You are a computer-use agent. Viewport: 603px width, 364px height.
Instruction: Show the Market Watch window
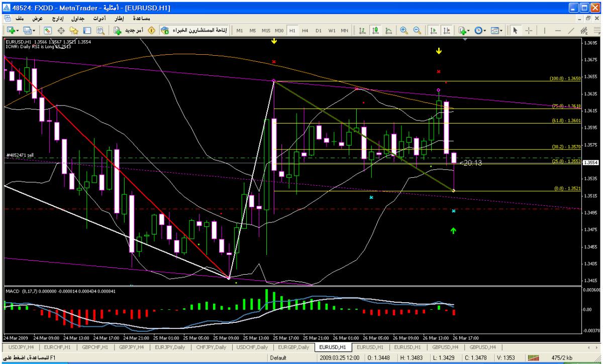click(47, 30)
